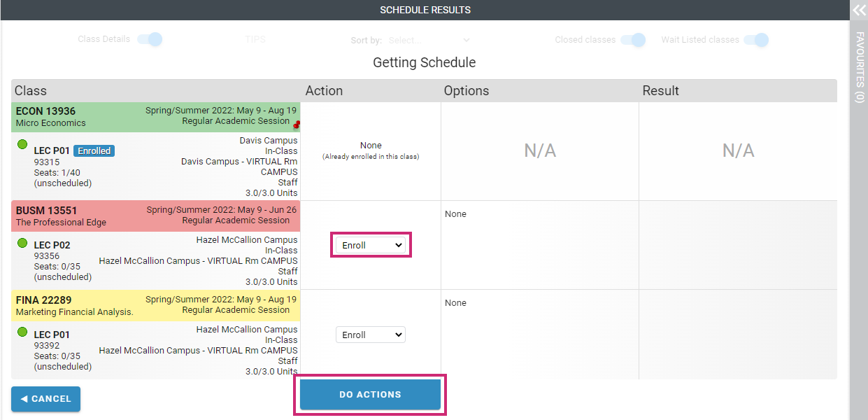Open the Sort by dropdown
This screenshot has height=420, width=868.
pos(429,41)
